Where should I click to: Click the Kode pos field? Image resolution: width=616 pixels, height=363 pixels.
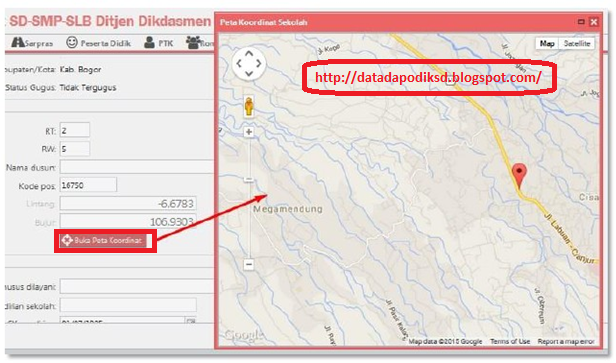click(x=88, y=185)
